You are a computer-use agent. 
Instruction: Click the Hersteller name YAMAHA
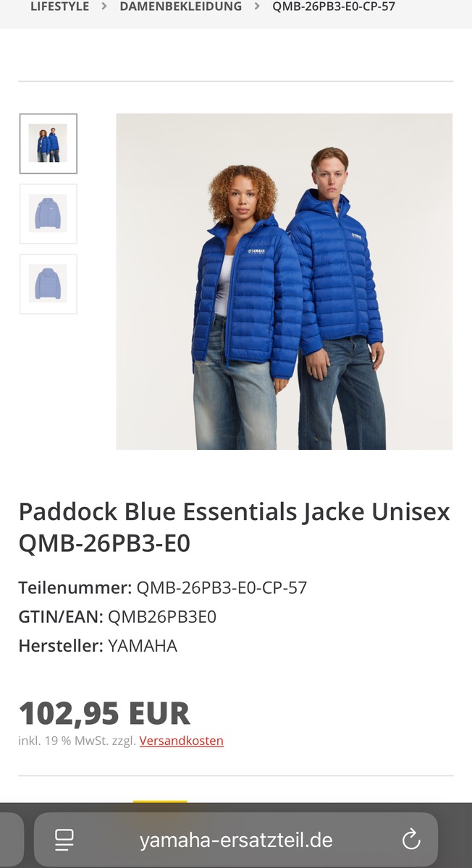coord(143,645)
